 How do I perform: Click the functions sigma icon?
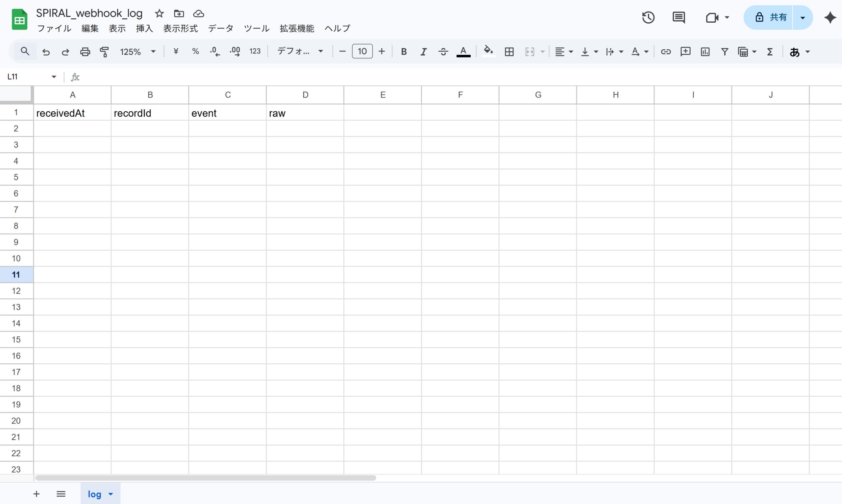click(x=770, y=52)
